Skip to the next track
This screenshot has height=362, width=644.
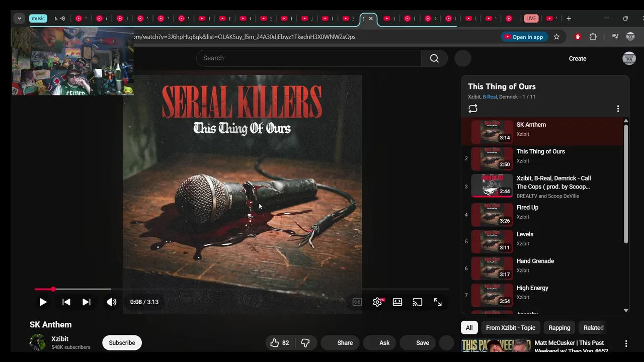(x=87, y=302)
